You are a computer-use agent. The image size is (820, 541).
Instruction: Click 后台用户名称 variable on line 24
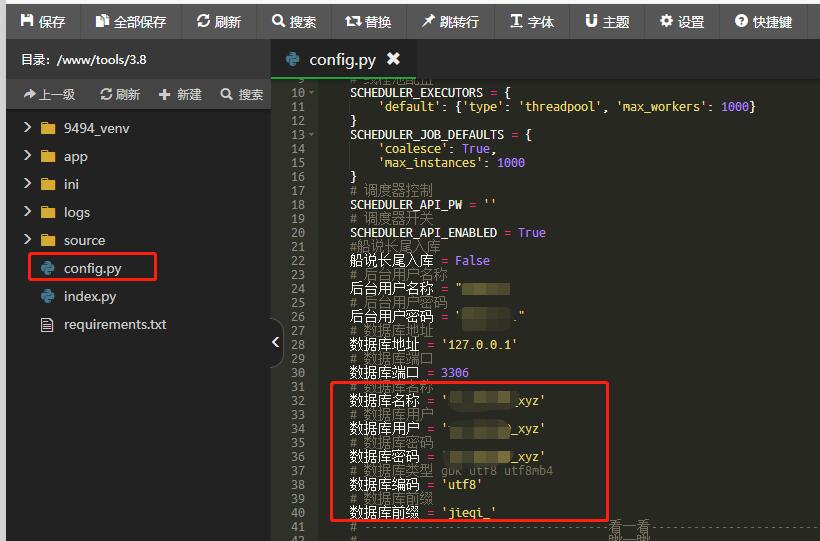391,288
